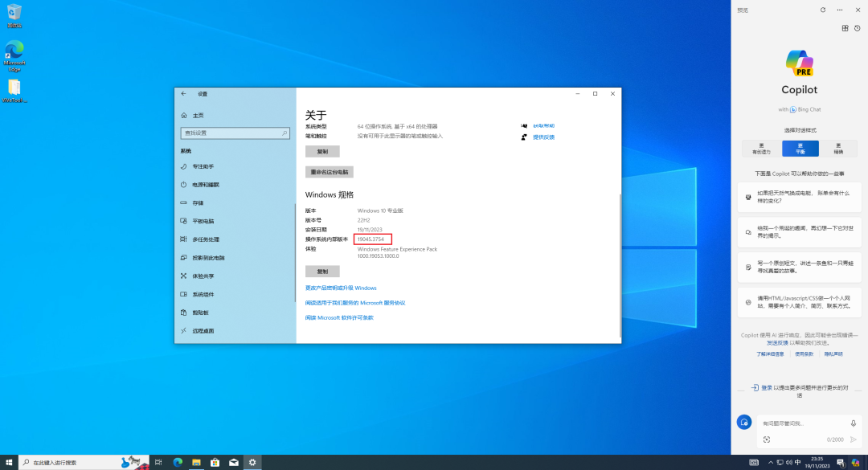The height and width of the screenshot is (470, 868).
Task: Open the Copilot more options menu
Action: click(x=840, y=10)
